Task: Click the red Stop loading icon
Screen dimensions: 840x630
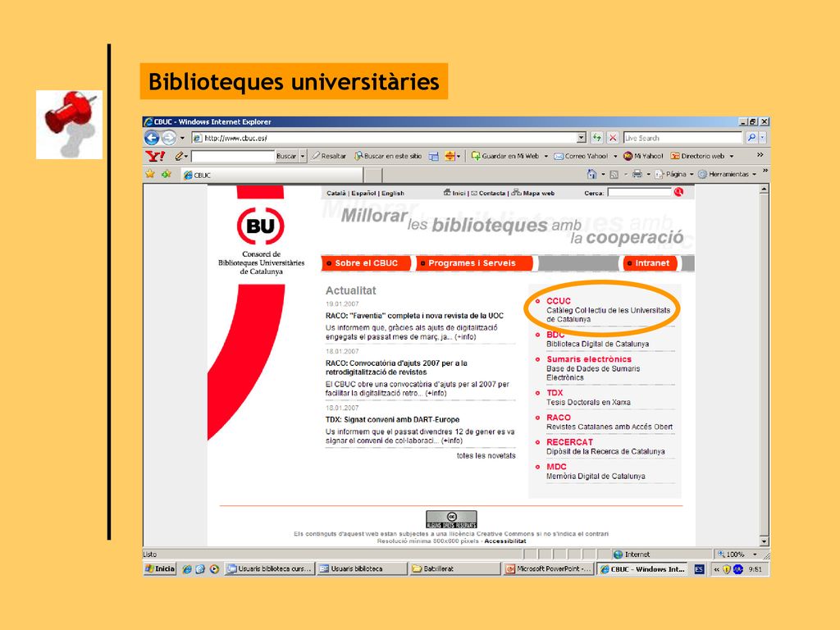Action: [613, 138]
